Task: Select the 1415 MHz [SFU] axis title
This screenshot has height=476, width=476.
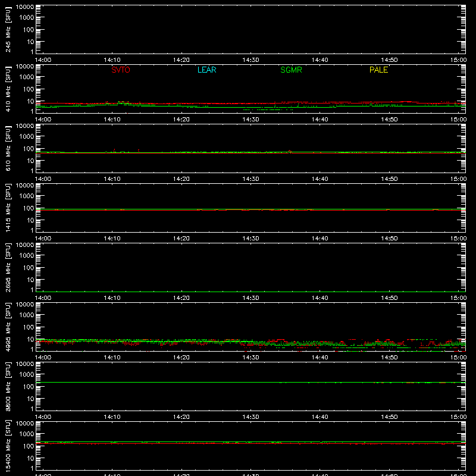Action: tap(8, 208)
